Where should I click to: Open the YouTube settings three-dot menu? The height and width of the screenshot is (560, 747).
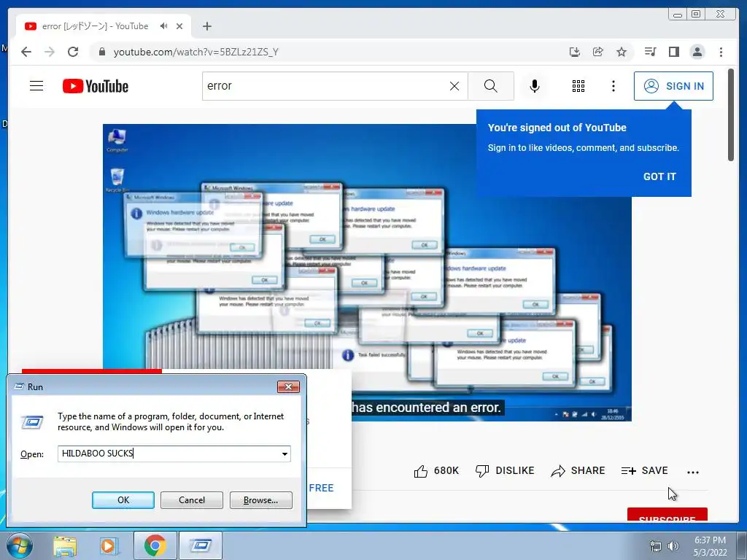pyautogui.click(x=613, y=86)
